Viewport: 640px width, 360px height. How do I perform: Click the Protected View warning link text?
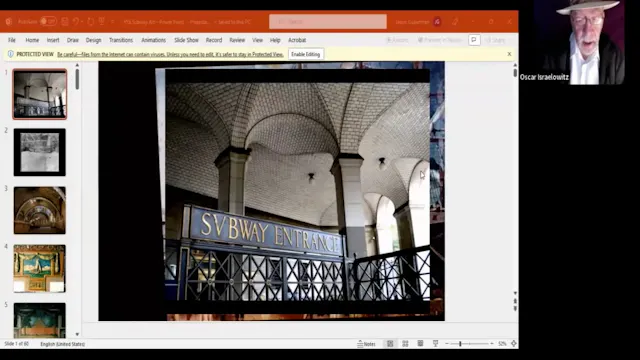tap(170, 54)
